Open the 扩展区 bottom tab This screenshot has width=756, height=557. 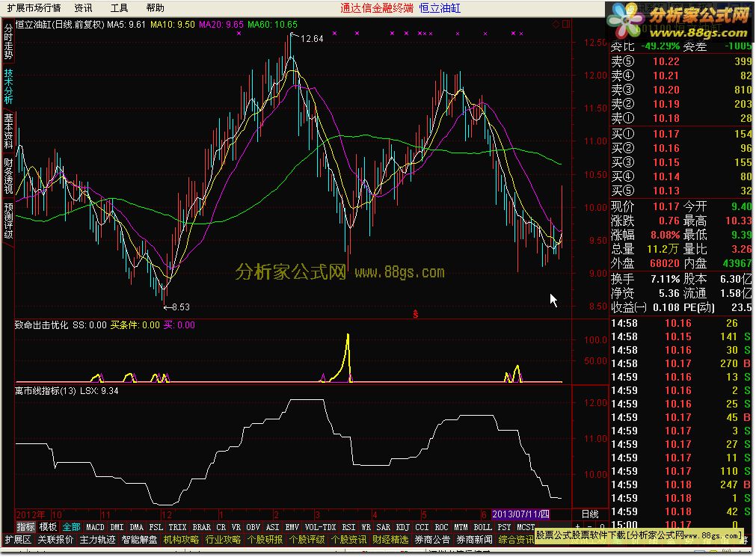18,540
